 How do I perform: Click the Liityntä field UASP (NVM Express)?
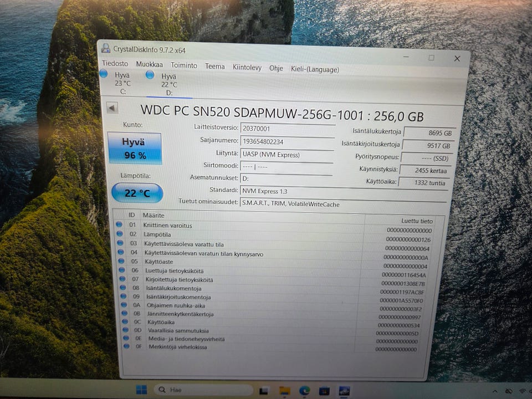pyautogui.click(x=287, y=155)
